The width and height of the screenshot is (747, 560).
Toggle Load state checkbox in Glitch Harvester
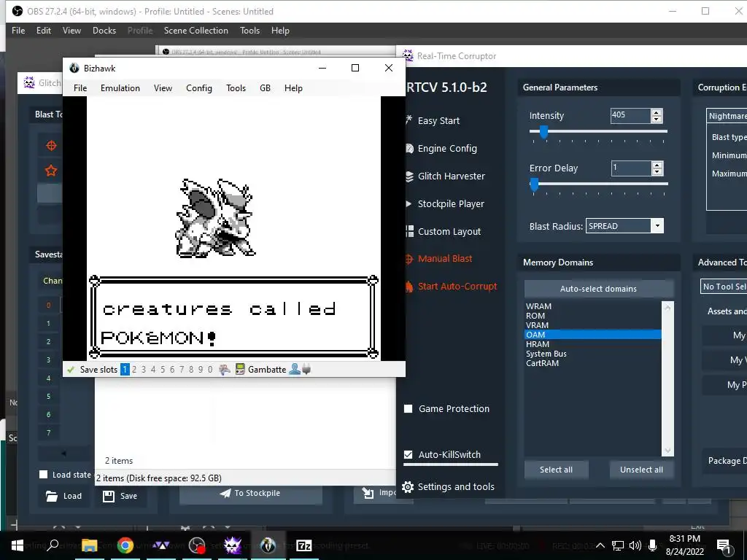(x=43, y=474)
